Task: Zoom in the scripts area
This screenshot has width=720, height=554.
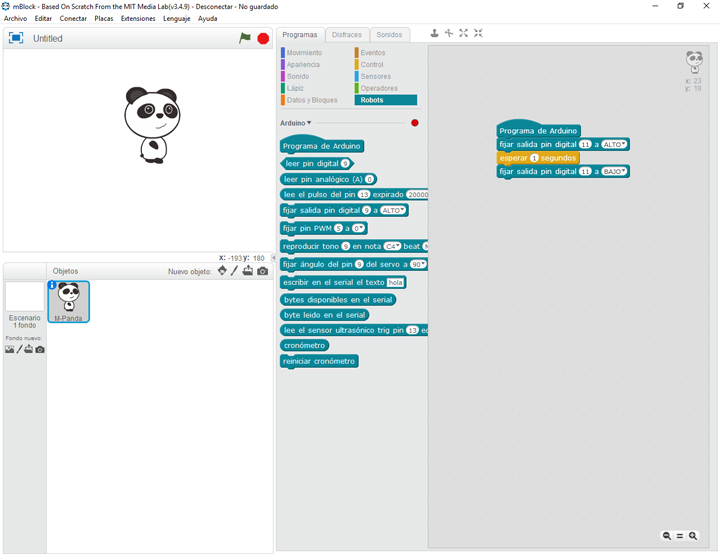Action: (x=693, y=536)
